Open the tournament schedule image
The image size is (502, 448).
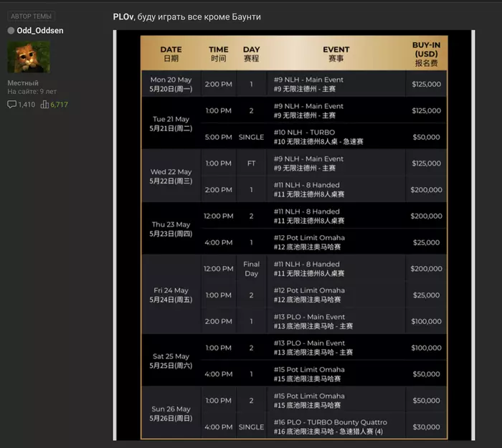[294, 235]
